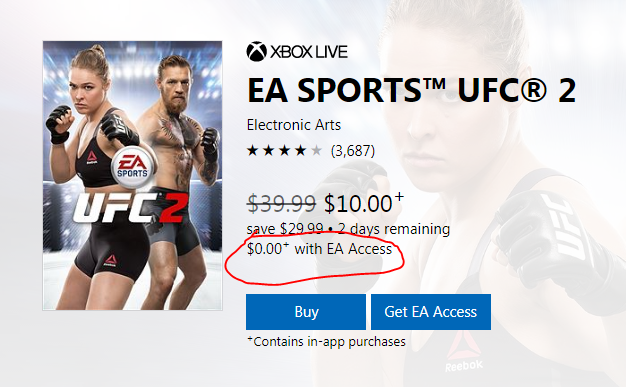The height and width of the screenshot is (387, 626).
Task: Click the crossed-out $39.99 price
Action: (281, 203)
